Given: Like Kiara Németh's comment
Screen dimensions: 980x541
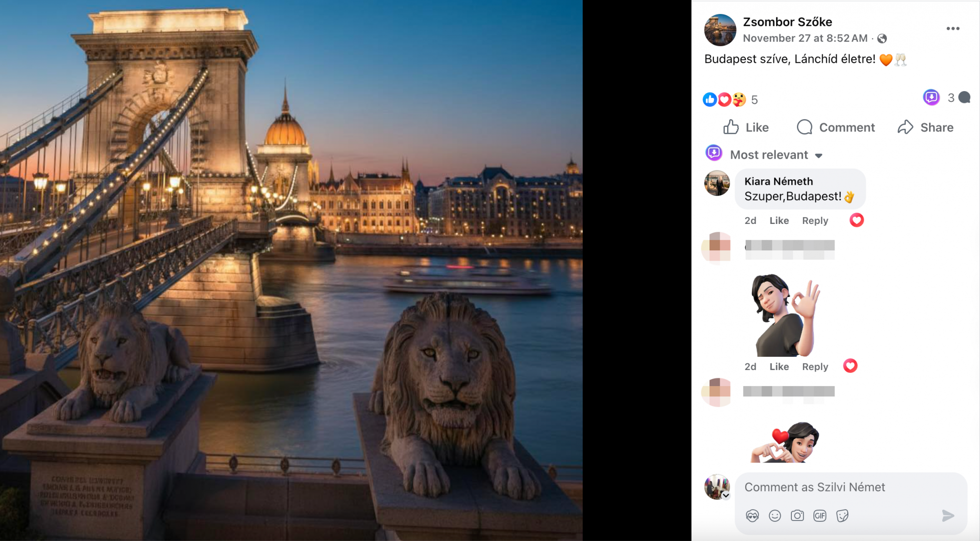Looking at the screenshot, I should pyautogui.click(x=779, y=221).
